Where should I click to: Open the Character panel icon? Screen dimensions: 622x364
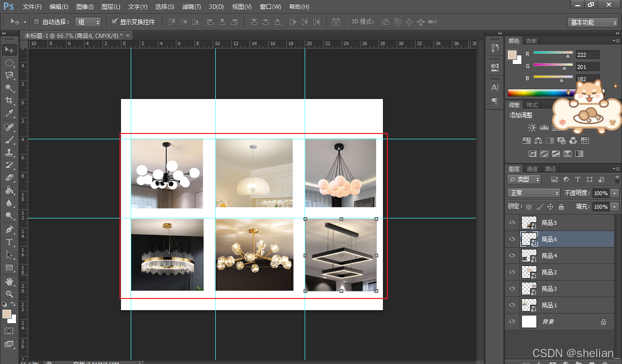coord(495,87)
